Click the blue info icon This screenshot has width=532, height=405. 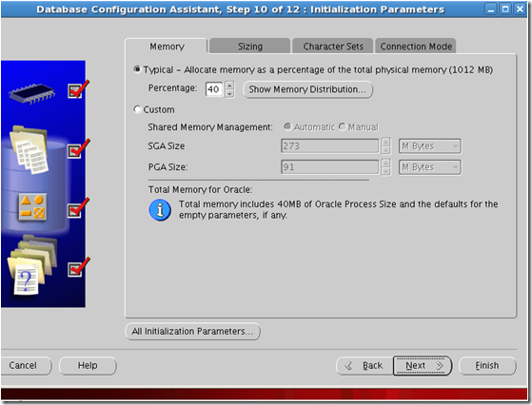[160, 210]
